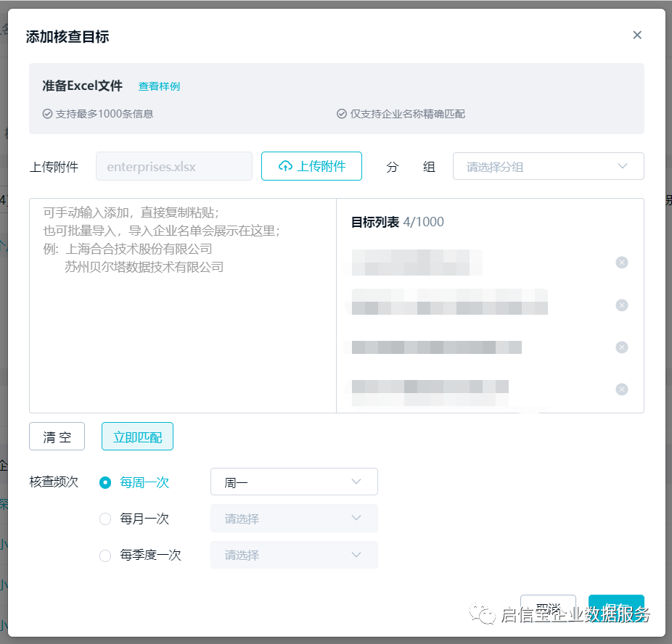Remove the first target list entry
This screenshot has width=672, height=644.
coord(622,263)
